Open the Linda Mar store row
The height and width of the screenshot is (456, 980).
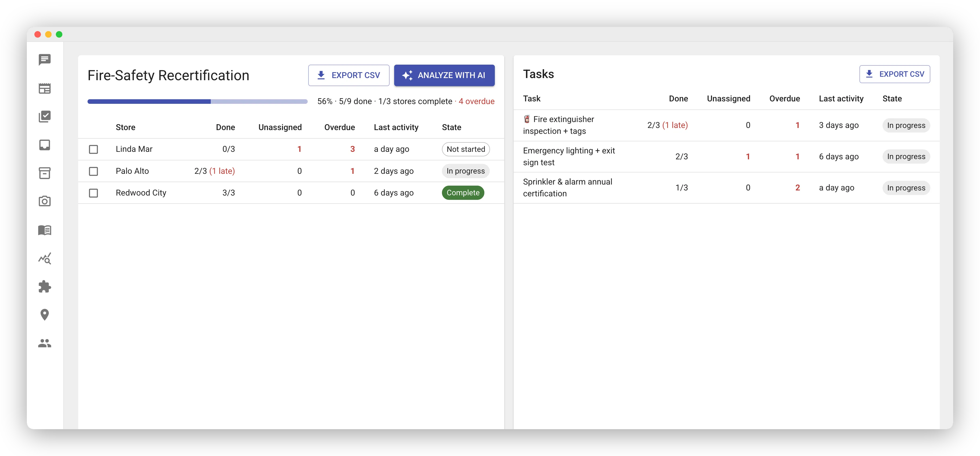point(291,149)
